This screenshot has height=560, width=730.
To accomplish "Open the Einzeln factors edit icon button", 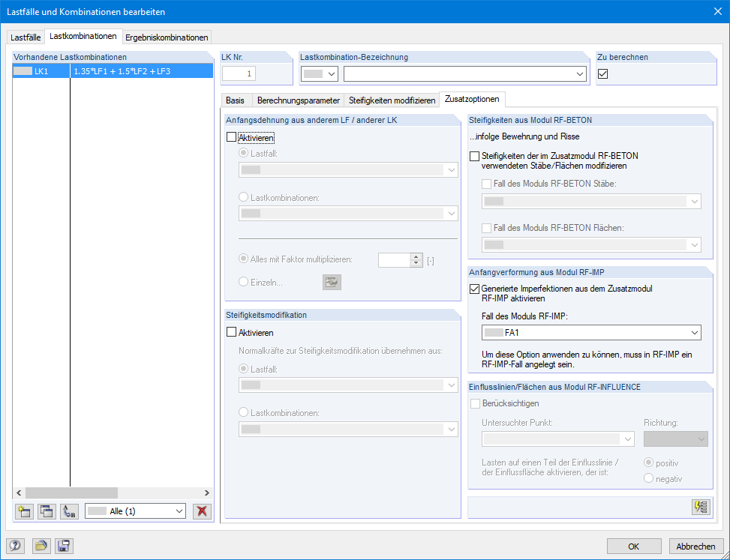I will pyautogui.click(x=332, y=283).
